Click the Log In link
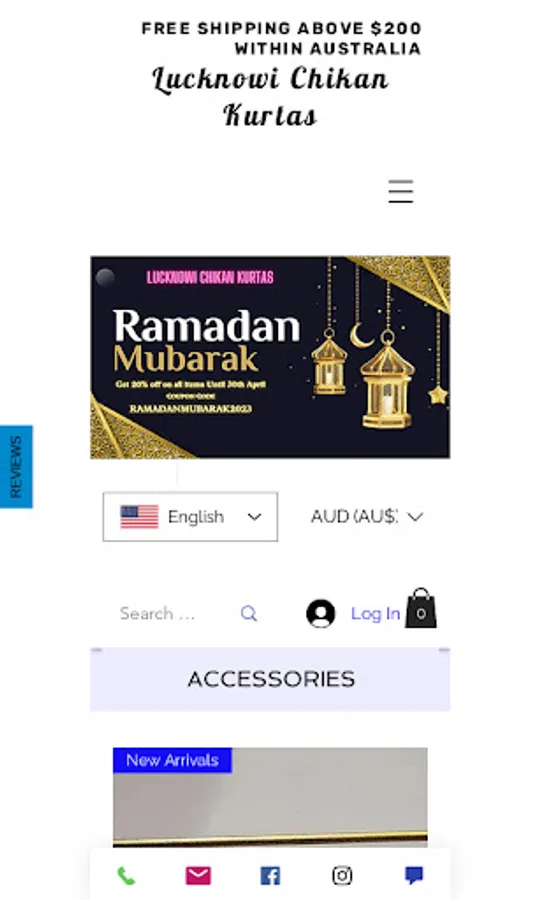 tap(375, 614)
